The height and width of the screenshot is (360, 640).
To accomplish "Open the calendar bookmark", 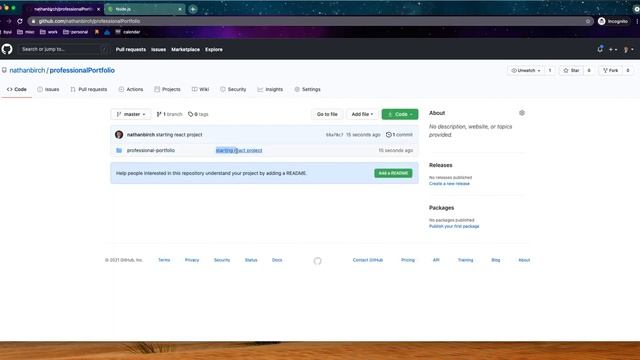I will pyautogui.click(x=128, y=32).
